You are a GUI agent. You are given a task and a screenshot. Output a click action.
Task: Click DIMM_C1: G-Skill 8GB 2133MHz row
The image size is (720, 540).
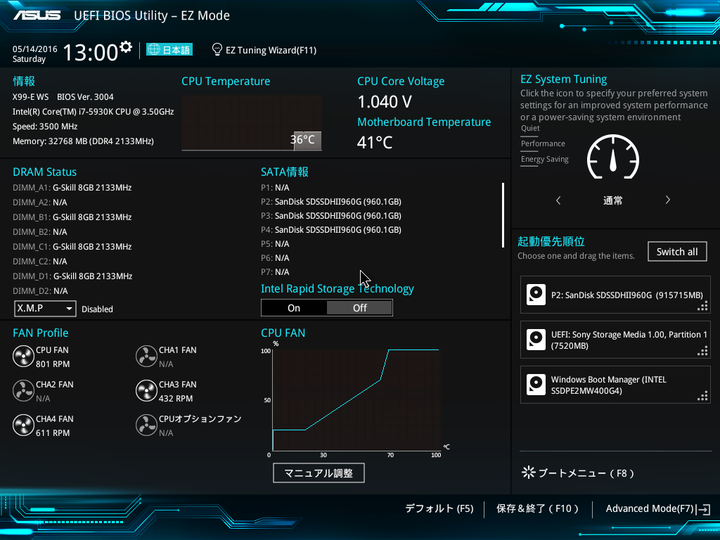pos(72,247)
